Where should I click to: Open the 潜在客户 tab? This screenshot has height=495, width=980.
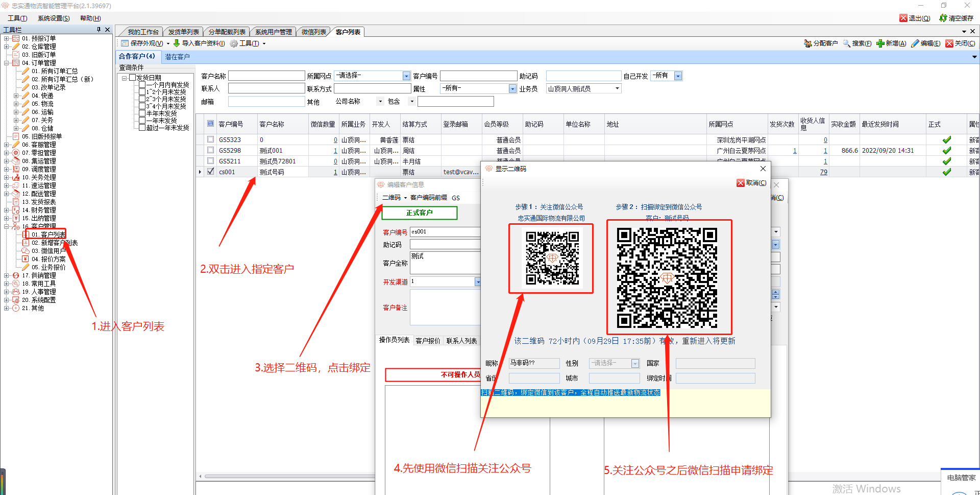(177, 57)
